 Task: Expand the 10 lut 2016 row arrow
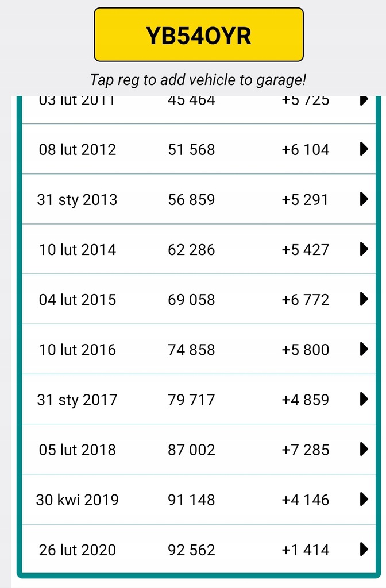pos(363,349)
